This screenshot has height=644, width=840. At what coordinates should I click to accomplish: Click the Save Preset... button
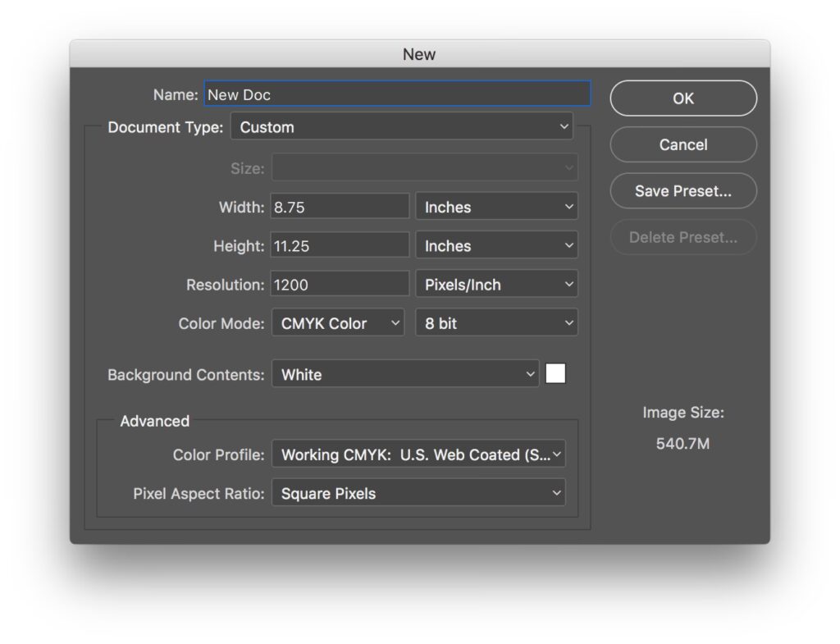[x=683, y=191]
